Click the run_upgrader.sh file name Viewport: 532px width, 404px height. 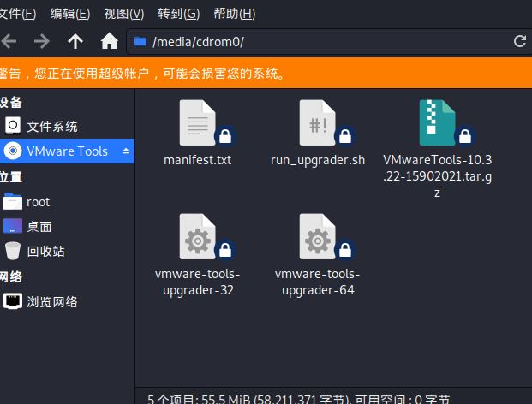point(318,161)
